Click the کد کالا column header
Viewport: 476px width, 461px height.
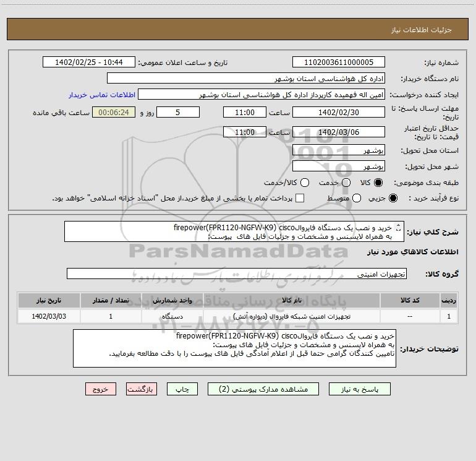tap(410, 301)
